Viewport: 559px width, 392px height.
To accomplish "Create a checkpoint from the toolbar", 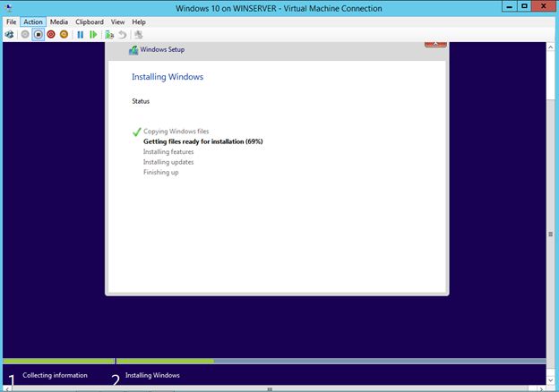I will pyautogui.click(x=109, y=35).
